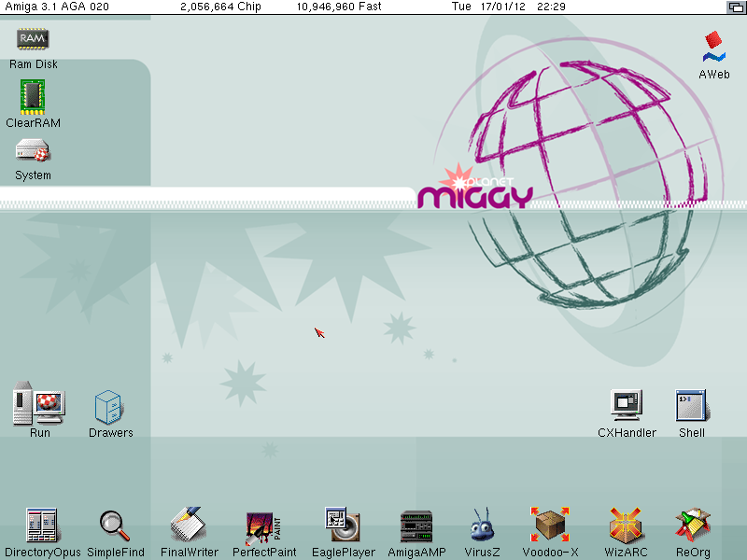Image resolution: width=747 pixels, height=560 pixels.
Task: Open the Voodoo-X box icon
Action: click(550, 525)
